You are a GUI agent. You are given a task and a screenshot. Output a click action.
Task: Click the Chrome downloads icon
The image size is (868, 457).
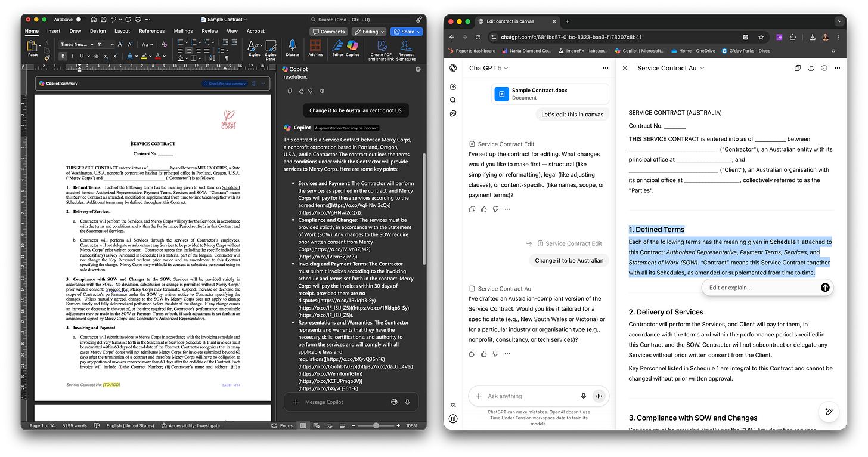(x=813, y=37)
